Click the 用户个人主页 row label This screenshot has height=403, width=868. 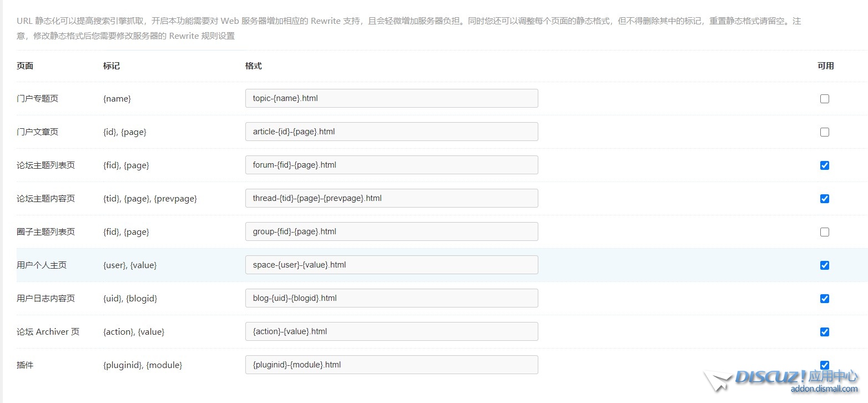click(42, 265)
